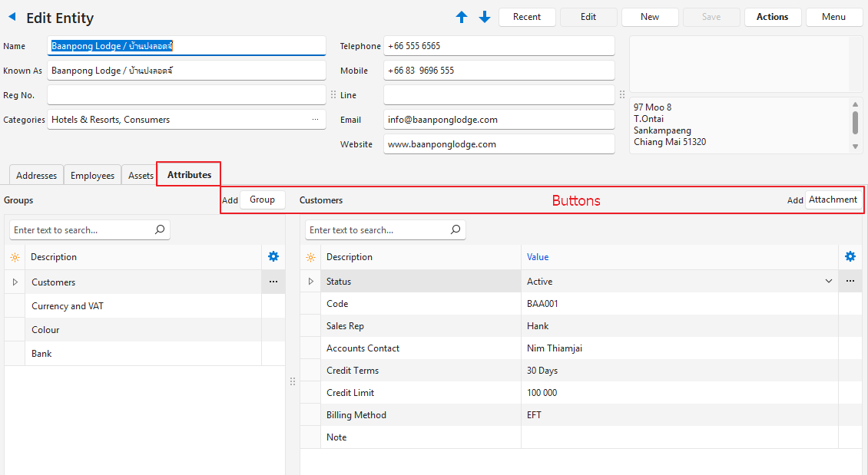Go to previous record with up arrow
The image size is (868, 475).
coord(462,17)
